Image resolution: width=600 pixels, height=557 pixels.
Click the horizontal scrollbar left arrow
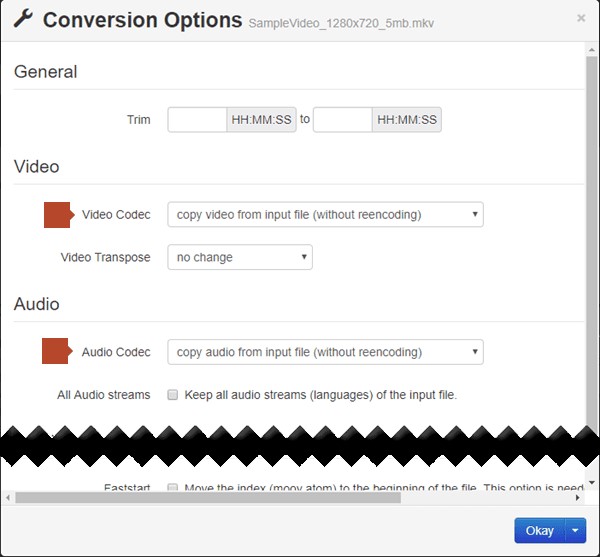click(x=8, y=498)
